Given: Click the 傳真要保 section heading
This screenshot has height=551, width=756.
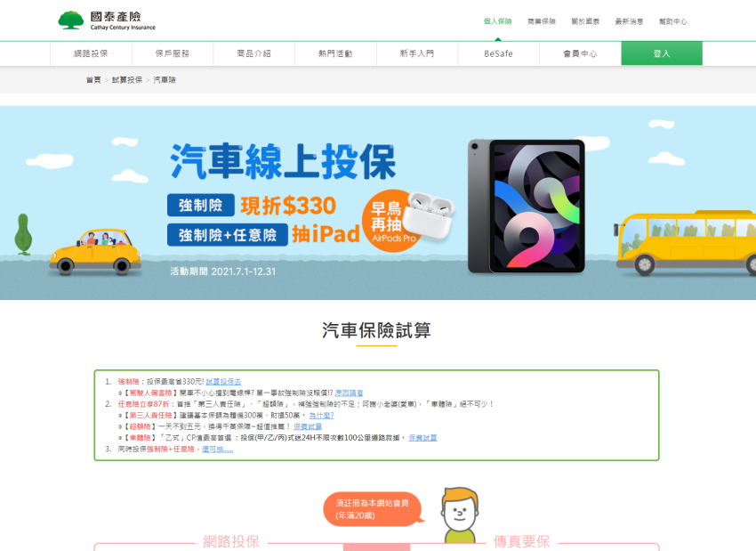Looking at the screenshot, I should click(x=522, y=541).
